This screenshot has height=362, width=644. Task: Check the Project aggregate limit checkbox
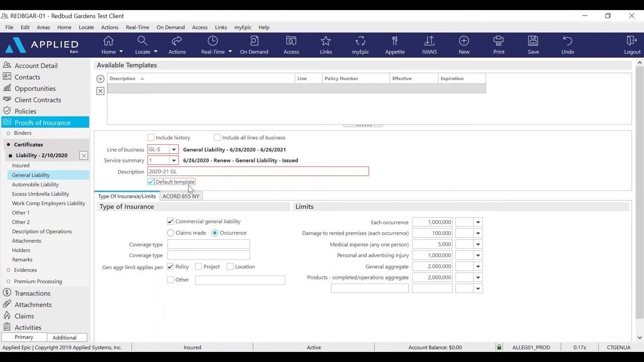(199, 267)
